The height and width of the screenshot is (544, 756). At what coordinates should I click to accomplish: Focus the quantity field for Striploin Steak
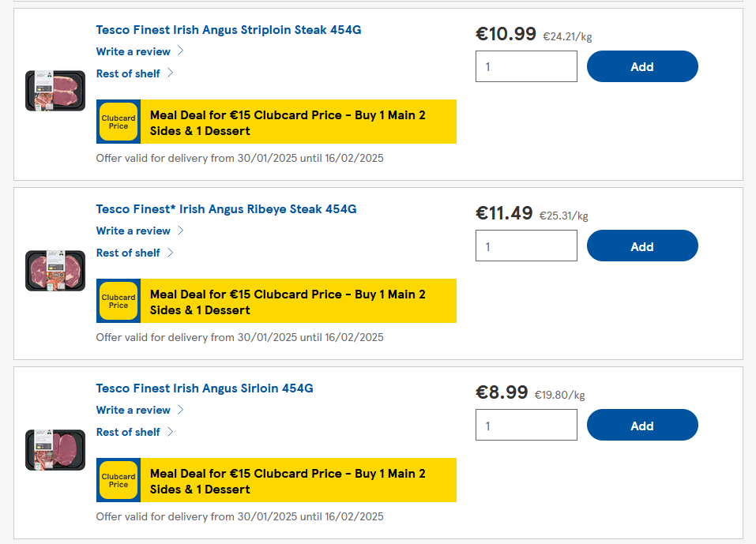pos(526,66)
